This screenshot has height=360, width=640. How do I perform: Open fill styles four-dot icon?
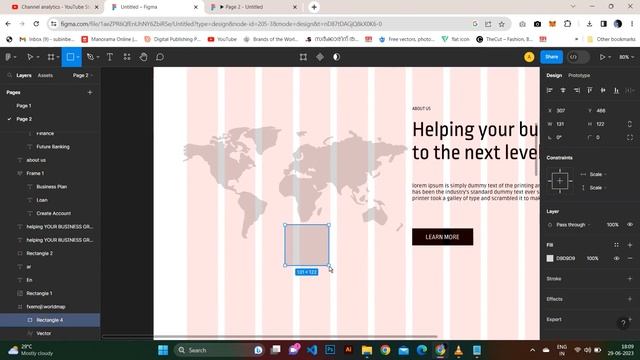tap(616, 245)
